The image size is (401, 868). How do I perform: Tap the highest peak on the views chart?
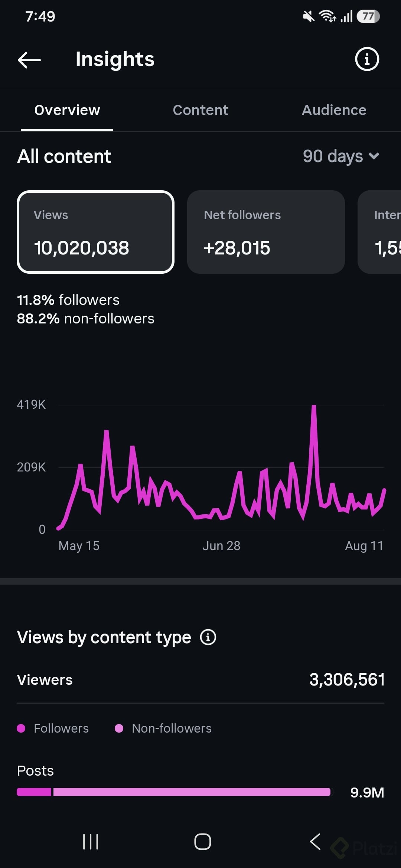pyautogui.click(x=314, y=407)
